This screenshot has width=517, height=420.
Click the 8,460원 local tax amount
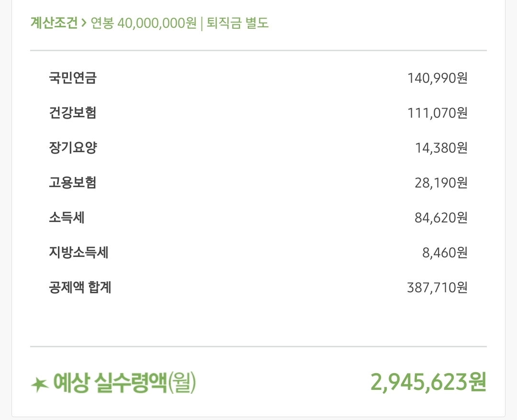(445, 253)
